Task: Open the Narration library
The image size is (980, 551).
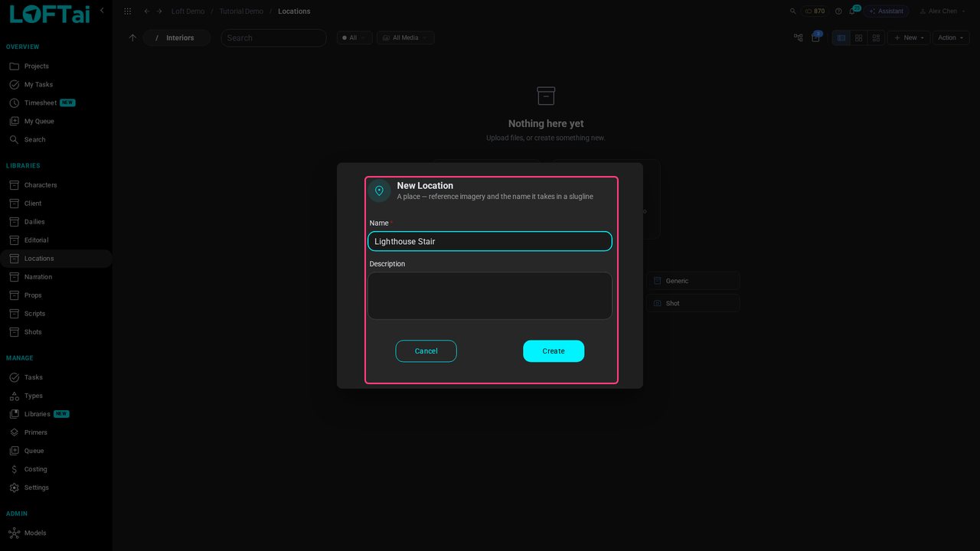Action: pos(56,277)
